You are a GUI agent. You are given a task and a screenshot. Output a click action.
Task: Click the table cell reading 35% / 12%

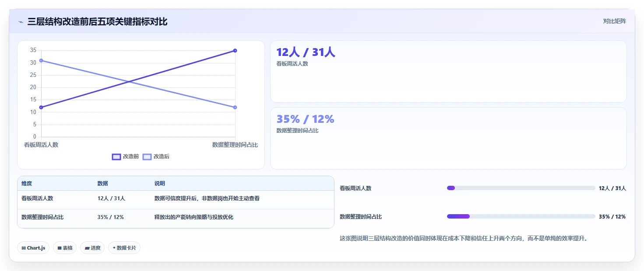pyautogui.click(x=110, y=217)
